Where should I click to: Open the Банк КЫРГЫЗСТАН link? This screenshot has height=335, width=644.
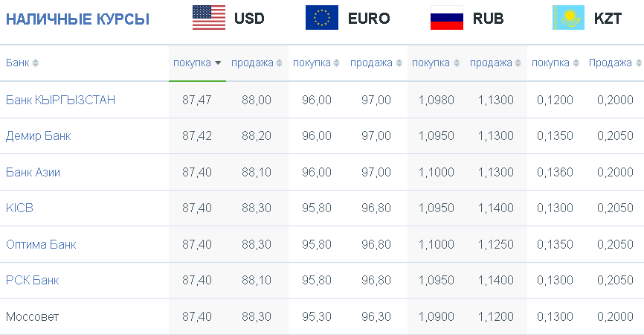click(x=60, y=100)
